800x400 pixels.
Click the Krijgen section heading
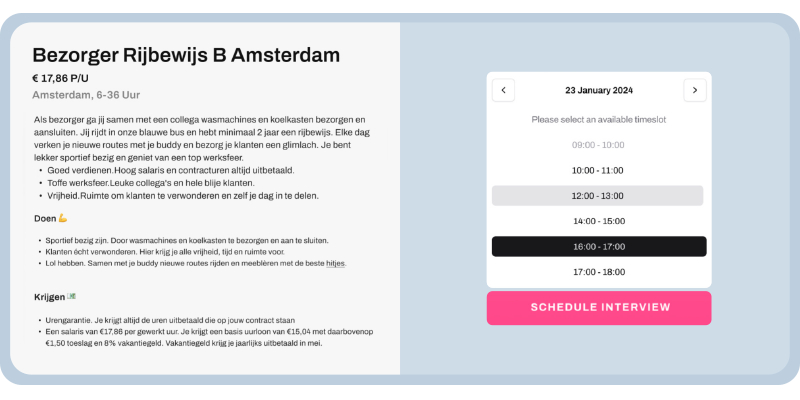pos(49,297)
